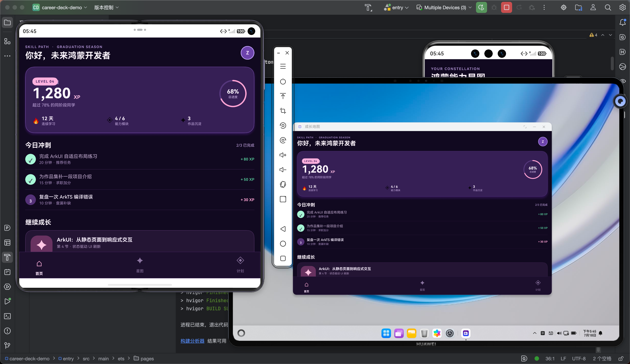
Task: Select 星图 tab on foldable phone
Action: pos(140,265)
